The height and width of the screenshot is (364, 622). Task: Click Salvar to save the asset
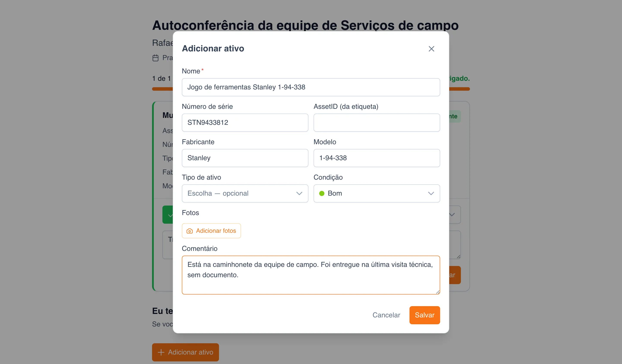tap(425, 315)
